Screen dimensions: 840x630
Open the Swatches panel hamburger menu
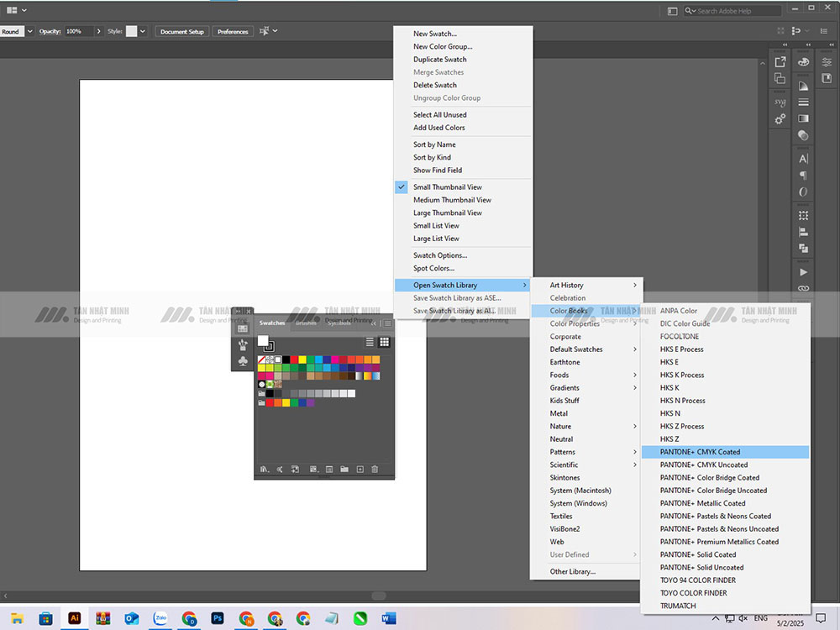(388, 323)
